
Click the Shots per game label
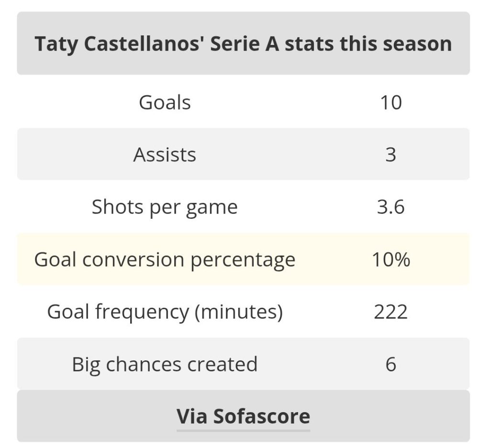[165, 207]
